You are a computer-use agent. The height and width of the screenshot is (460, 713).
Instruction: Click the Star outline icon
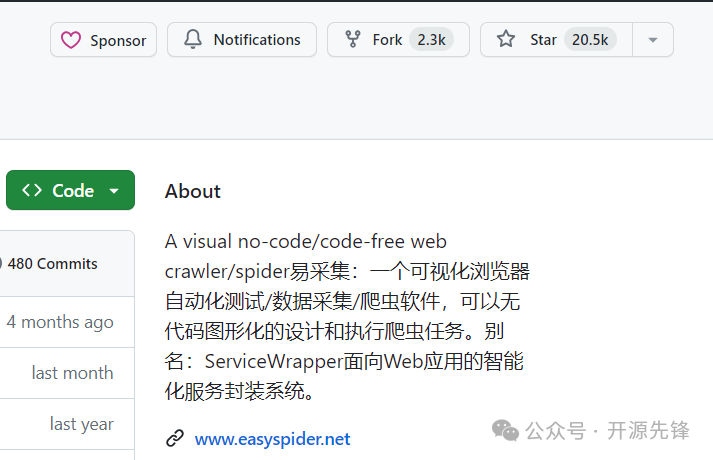pos(506,39)
